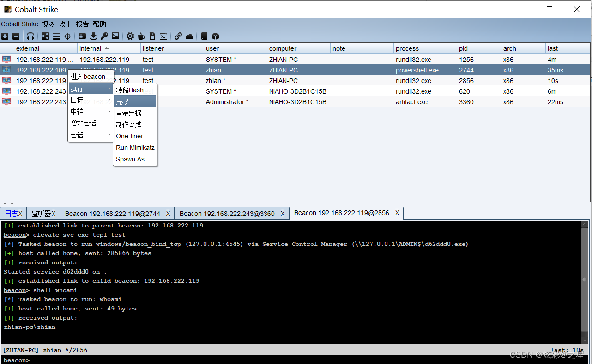
Task: Expand the 执行 submenu
Action: click(91, 89)
